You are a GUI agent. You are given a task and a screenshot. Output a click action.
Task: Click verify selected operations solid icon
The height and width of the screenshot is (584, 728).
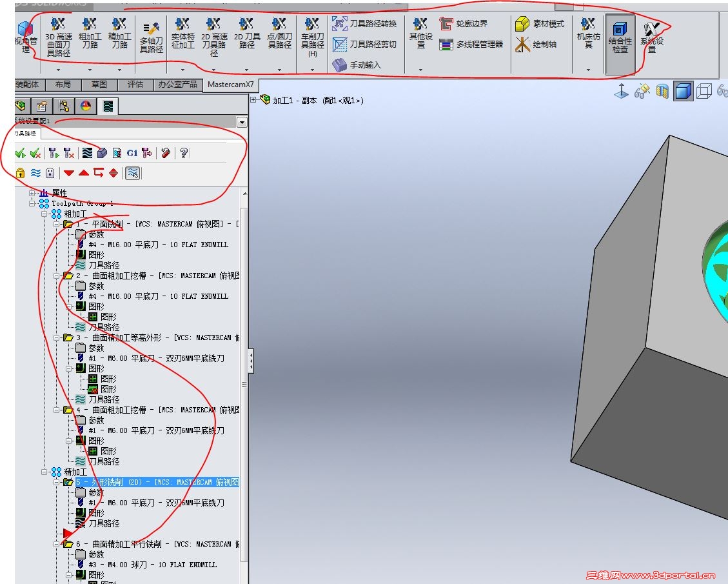(102, 153)
